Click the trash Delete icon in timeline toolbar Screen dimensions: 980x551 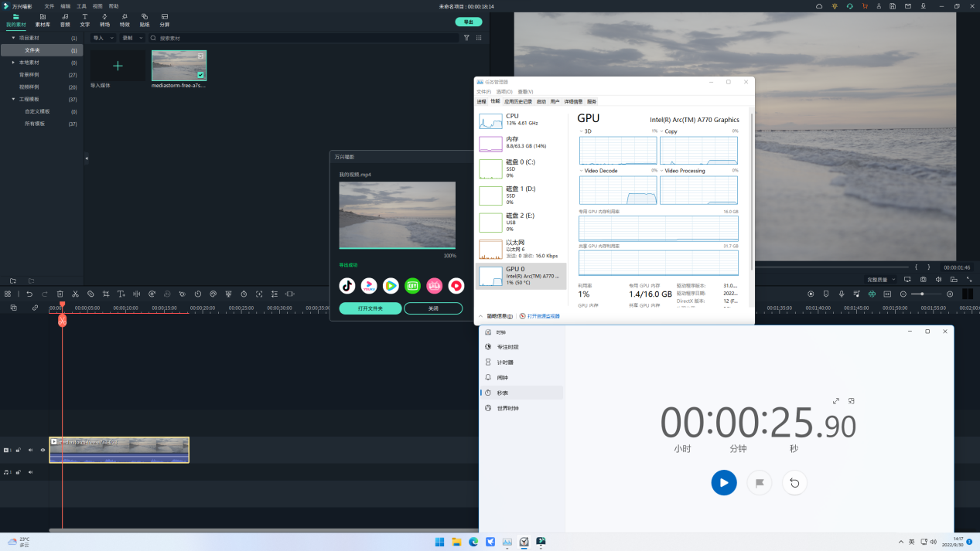click(60, 294)
